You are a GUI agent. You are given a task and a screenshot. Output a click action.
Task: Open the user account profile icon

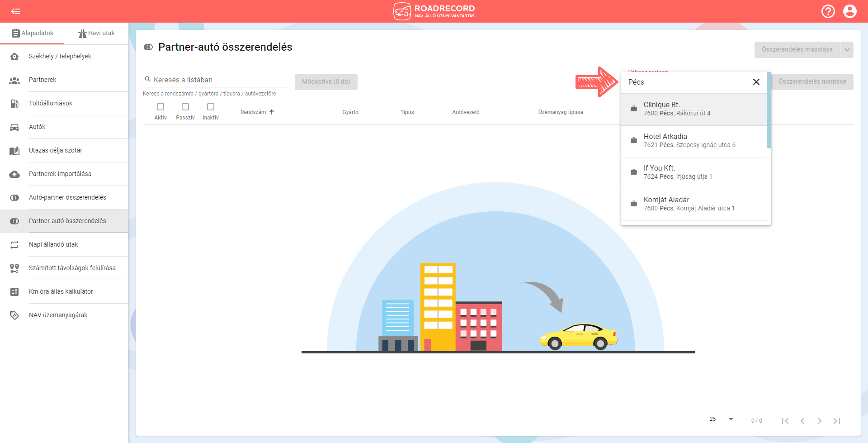pos(849,11)
